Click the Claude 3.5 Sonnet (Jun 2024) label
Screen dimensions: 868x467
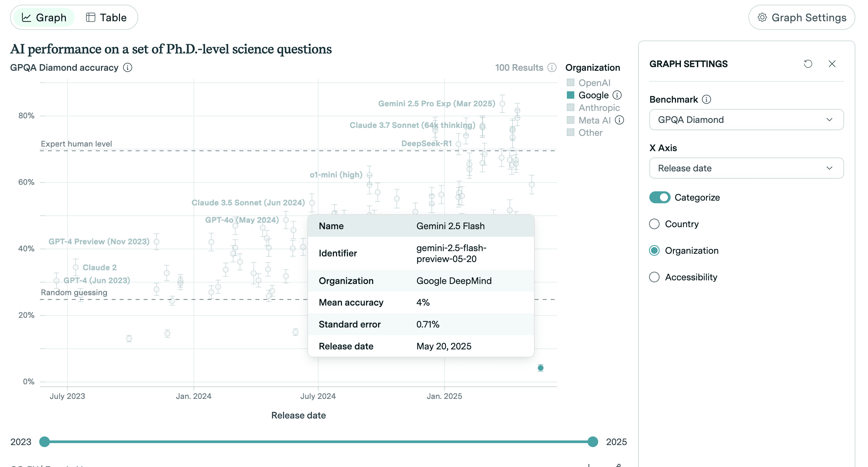click(x=248, y=203)
